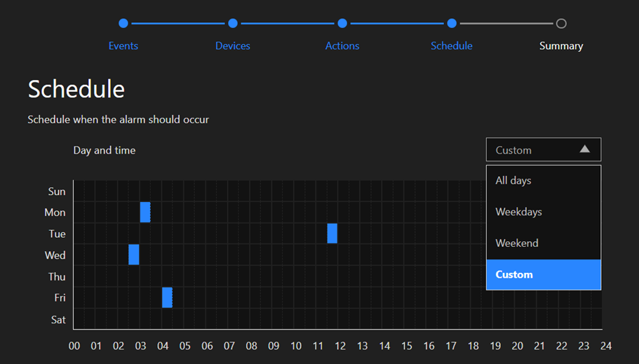Select All days from dropdown list
Image resolution: width=639 pixels, height=364 pixels.
coord(543,180)
